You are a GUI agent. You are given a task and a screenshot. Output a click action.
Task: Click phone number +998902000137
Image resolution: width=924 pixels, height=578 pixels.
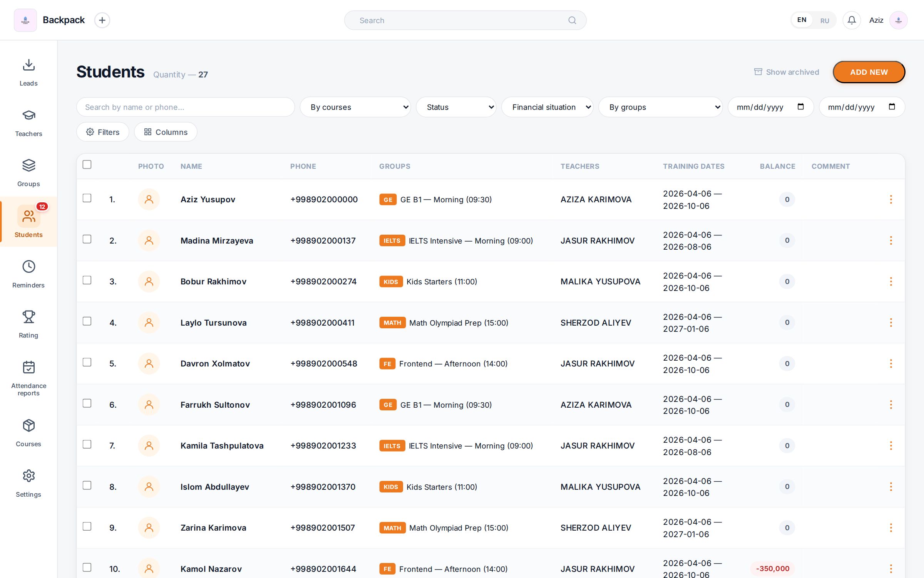pos(323,240)
